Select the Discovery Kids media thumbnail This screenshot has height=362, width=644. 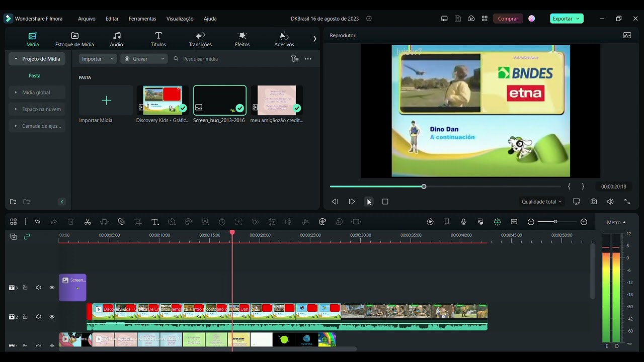point(163,101)
